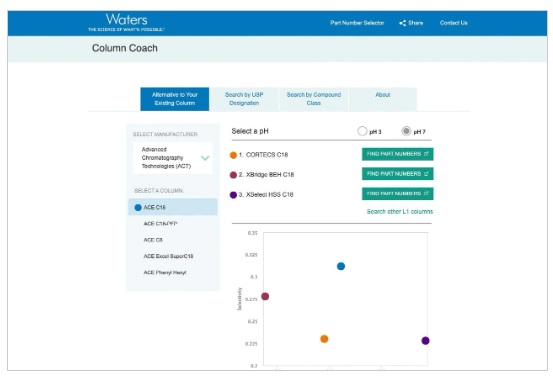The height and width of the screenshot is (384, 553).
Task: Click the CORTECS C18 result name
Action: (267, 155)
